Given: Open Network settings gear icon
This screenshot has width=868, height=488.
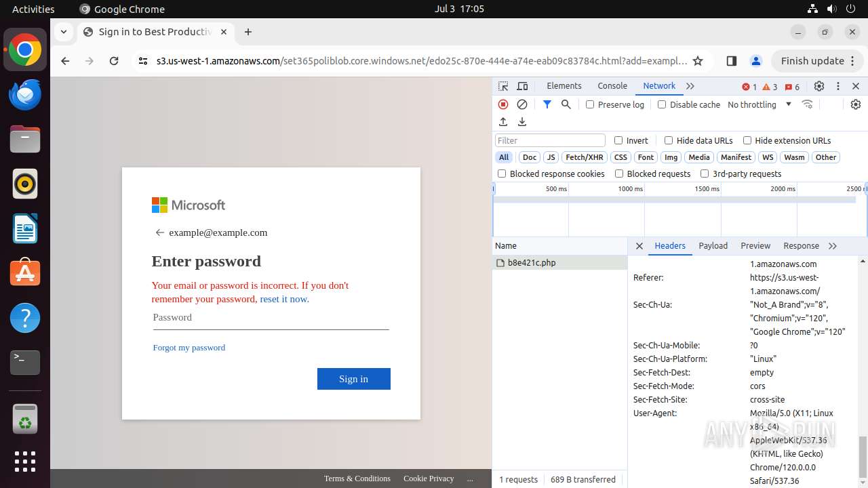Looking at the screenshot, I should coord(856,104).
